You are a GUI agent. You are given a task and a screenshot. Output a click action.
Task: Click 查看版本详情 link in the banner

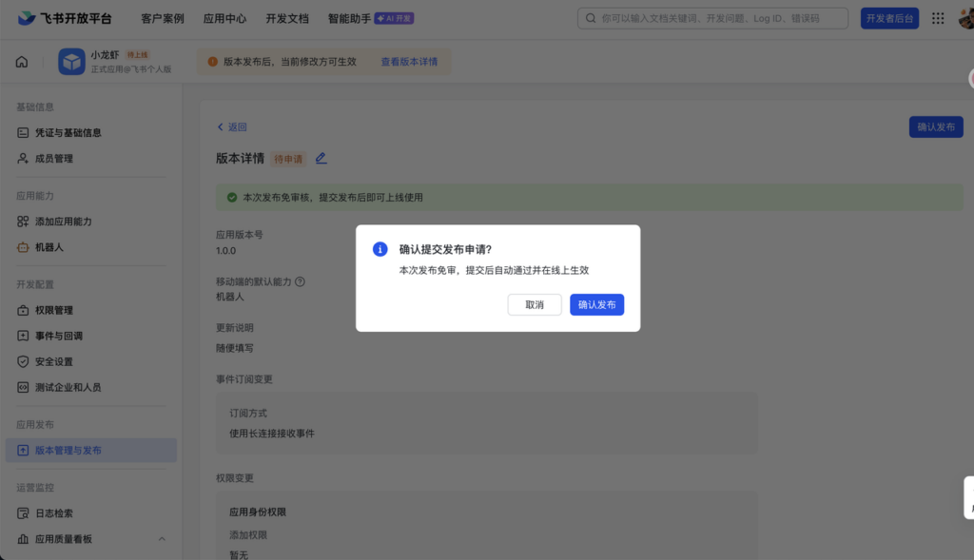tap(409, 62)
